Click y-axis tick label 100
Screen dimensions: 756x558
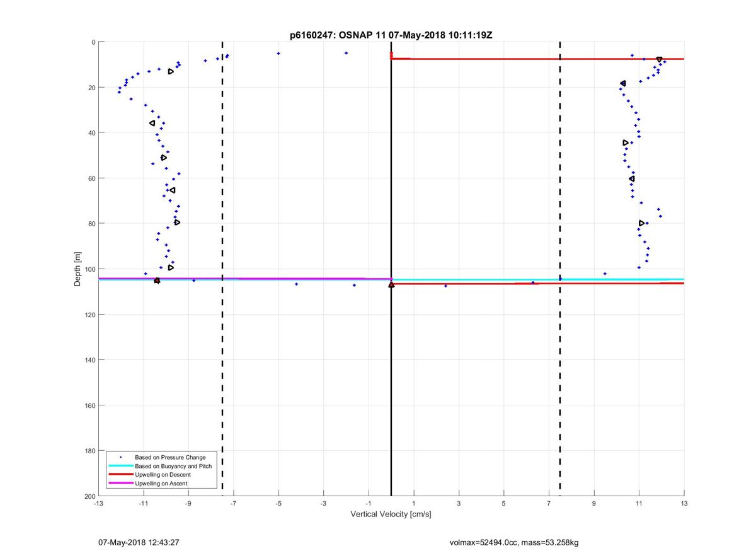pyautogui.click(x=89, y=269)
